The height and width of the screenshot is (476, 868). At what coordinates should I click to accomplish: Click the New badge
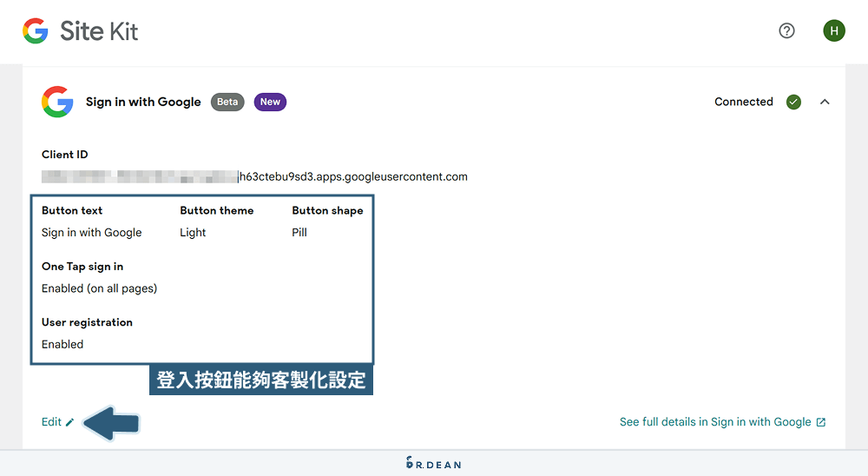tap(270, 102)
